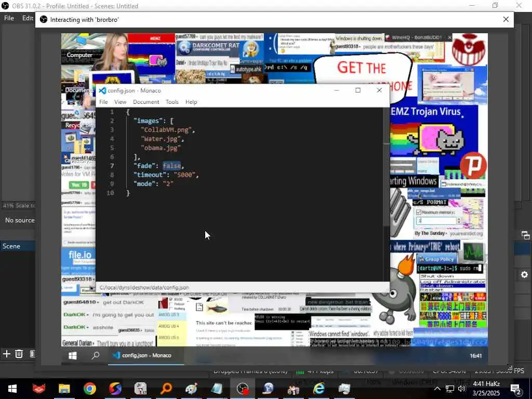Open network status in system tray
This screenshot has height=399, width=532.
[x=449, y=389]
